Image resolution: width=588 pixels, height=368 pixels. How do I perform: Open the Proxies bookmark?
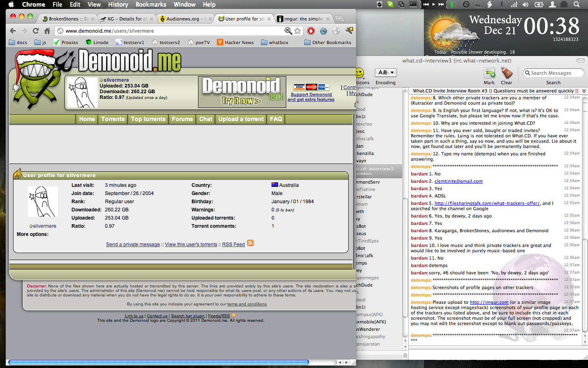pyautogui.click(x=66, y=43)
